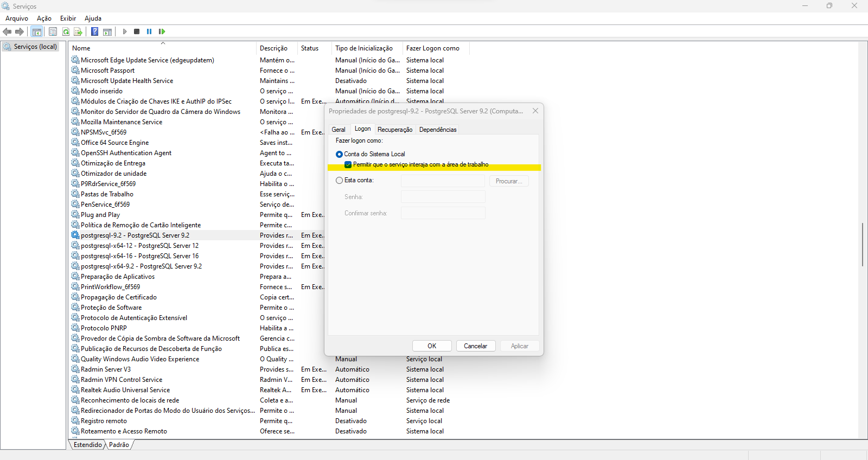Screen dimensions: 868x460
Task: Click the Export List toolbar icon
Action: point(78,31)
